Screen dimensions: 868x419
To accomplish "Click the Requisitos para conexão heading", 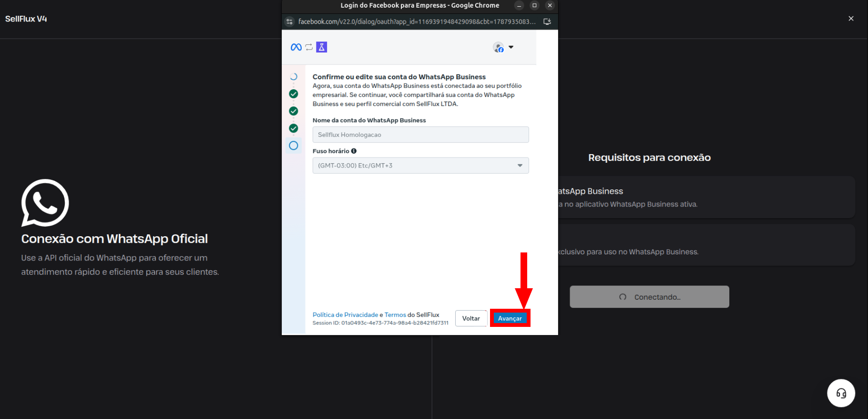I will tap(649, 157).
